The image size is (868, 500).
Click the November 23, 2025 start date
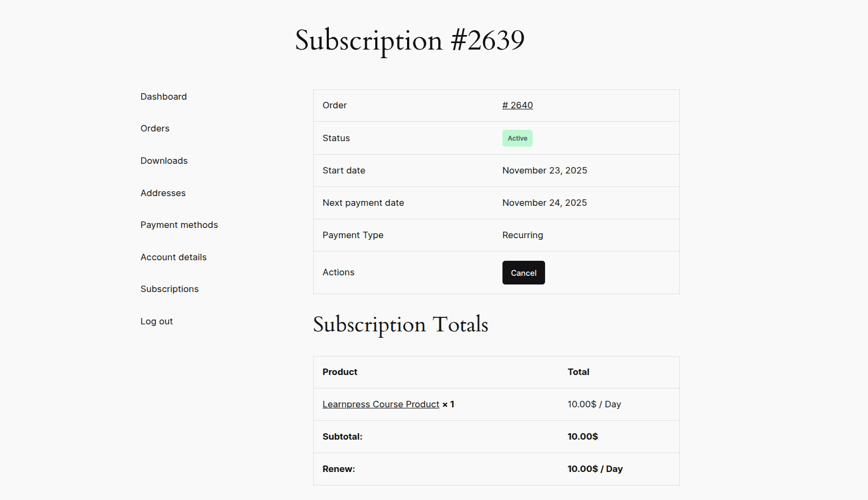point(545,170)
